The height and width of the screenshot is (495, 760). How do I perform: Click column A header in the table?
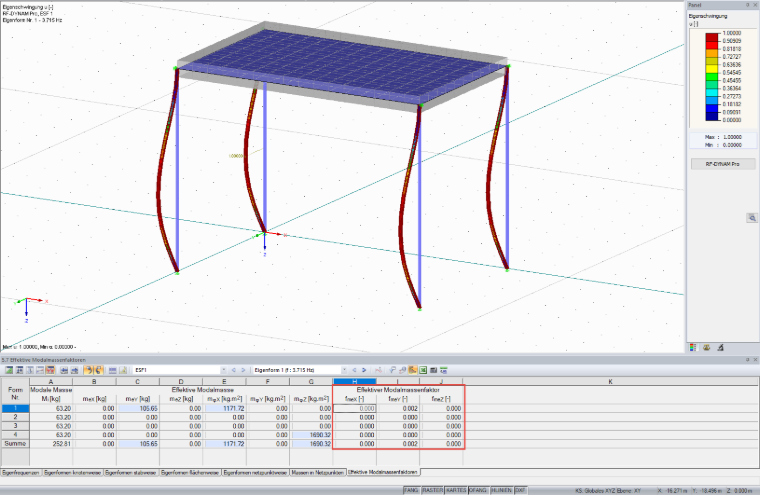51,382
